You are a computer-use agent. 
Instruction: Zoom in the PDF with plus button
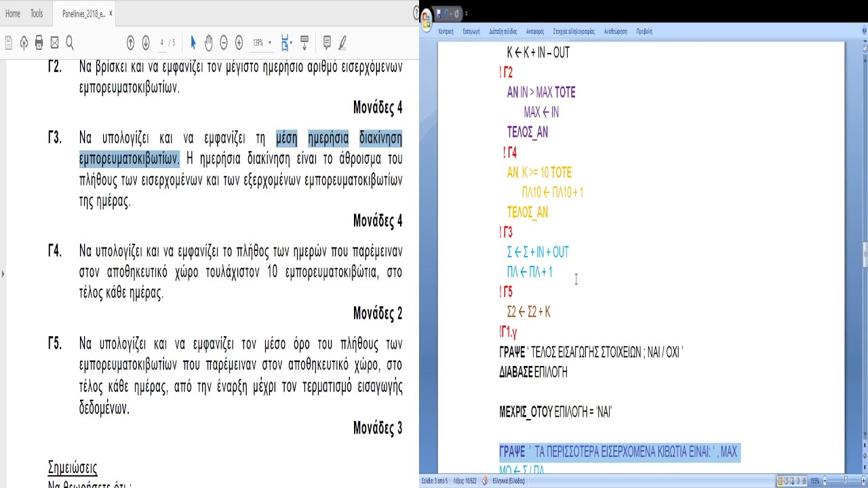point(239,43)
